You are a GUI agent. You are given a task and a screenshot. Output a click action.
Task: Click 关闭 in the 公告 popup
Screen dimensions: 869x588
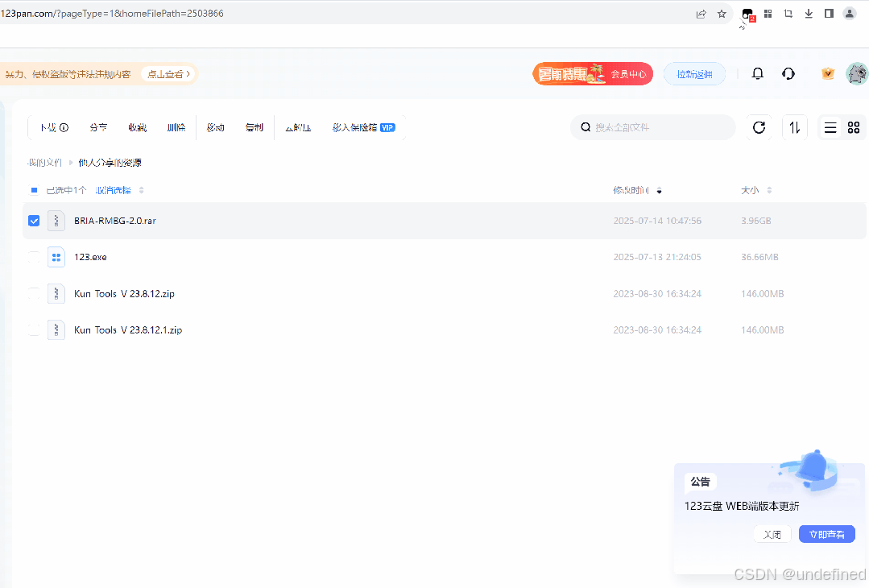click(x=772, y=534)
